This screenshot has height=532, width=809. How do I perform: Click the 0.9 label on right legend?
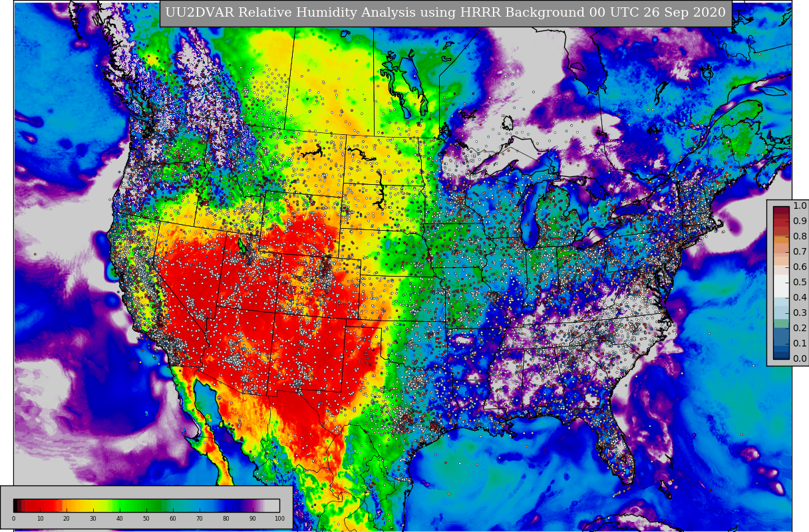(x=800, y=221)
